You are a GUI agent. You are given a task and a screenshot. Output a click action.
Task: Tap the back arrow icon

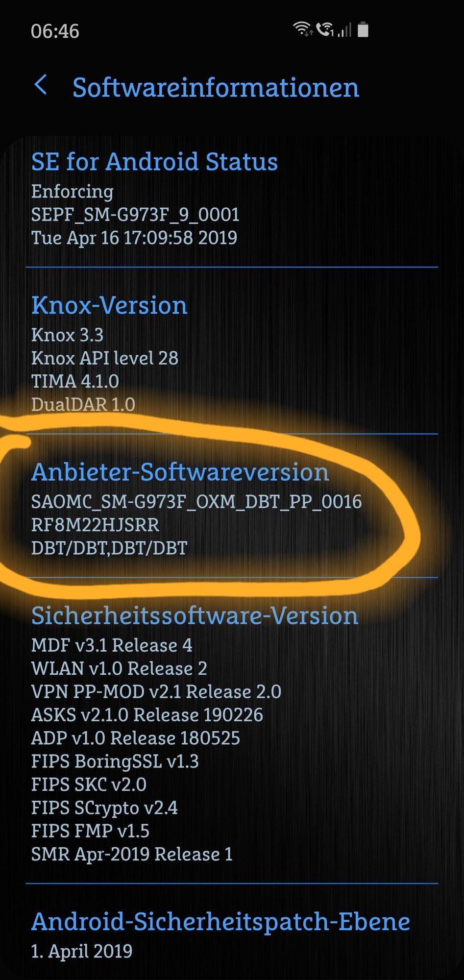(x=41, y=85)
